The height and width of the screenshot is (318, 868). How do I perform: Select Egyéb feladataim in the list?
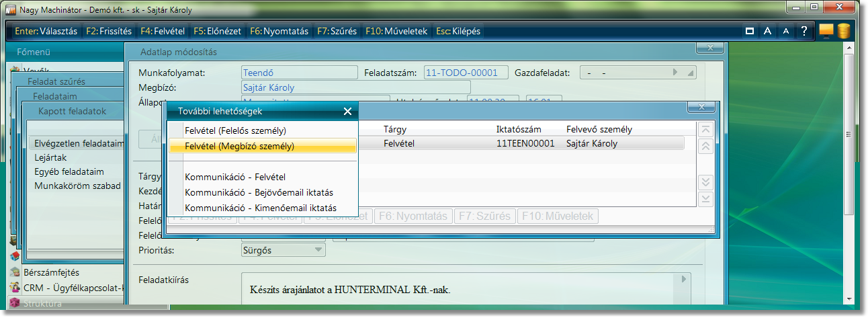click(x=69, y=171)
